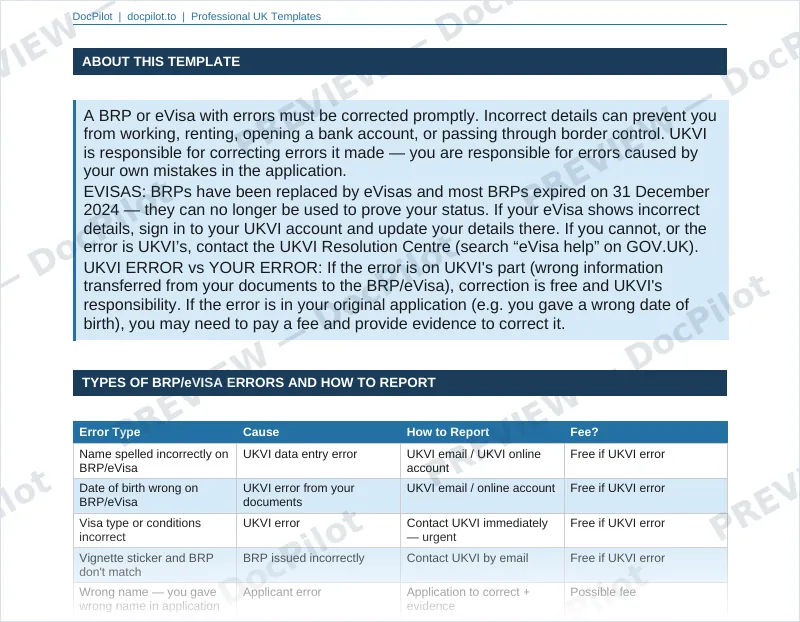Select cell 'Vignette sticker and BRP don't match'

155,565
